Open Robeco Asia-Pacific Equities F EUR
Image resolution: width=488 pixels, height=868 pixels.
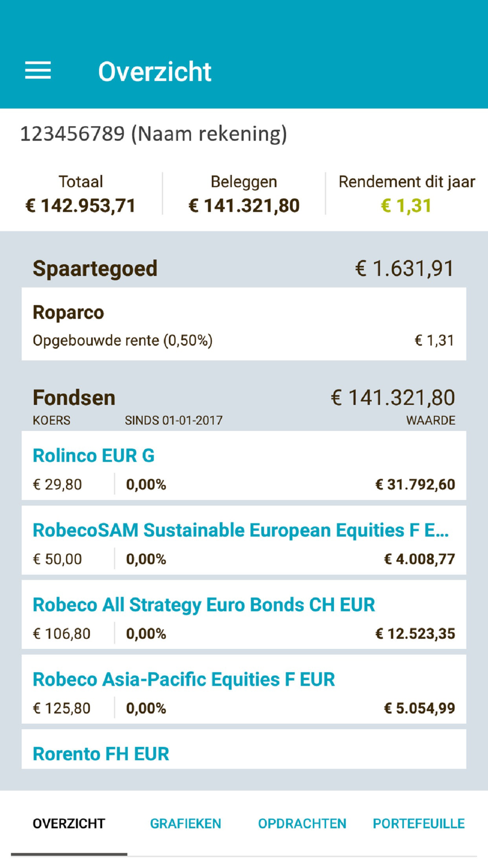244,690
